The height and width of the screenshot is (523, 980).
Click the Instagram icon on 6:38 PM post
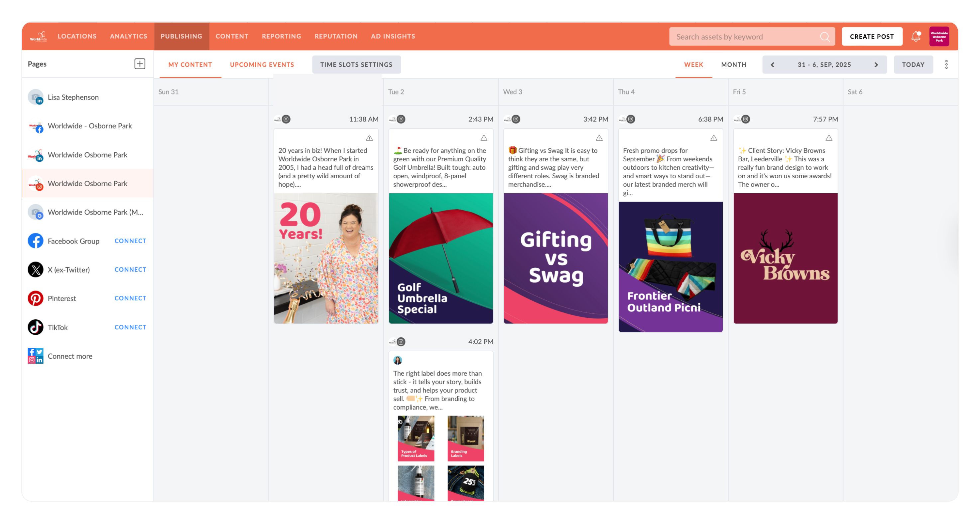631,119
